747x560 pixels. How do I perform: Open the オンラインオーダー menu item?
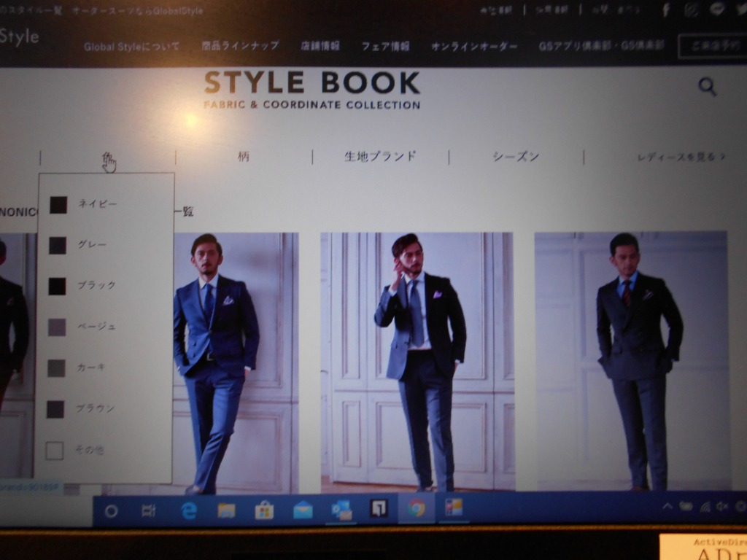click(x=474, y=46)
